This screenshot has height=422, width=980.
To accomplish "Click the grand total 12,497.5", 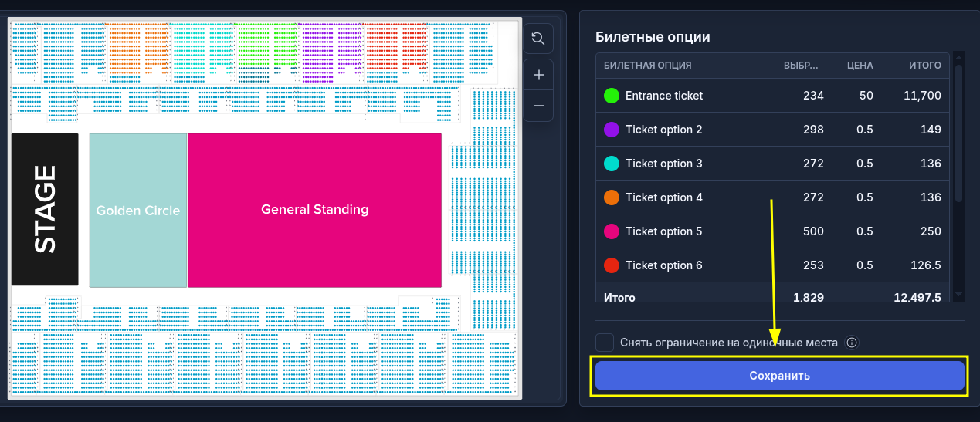I will coord(917,297).
